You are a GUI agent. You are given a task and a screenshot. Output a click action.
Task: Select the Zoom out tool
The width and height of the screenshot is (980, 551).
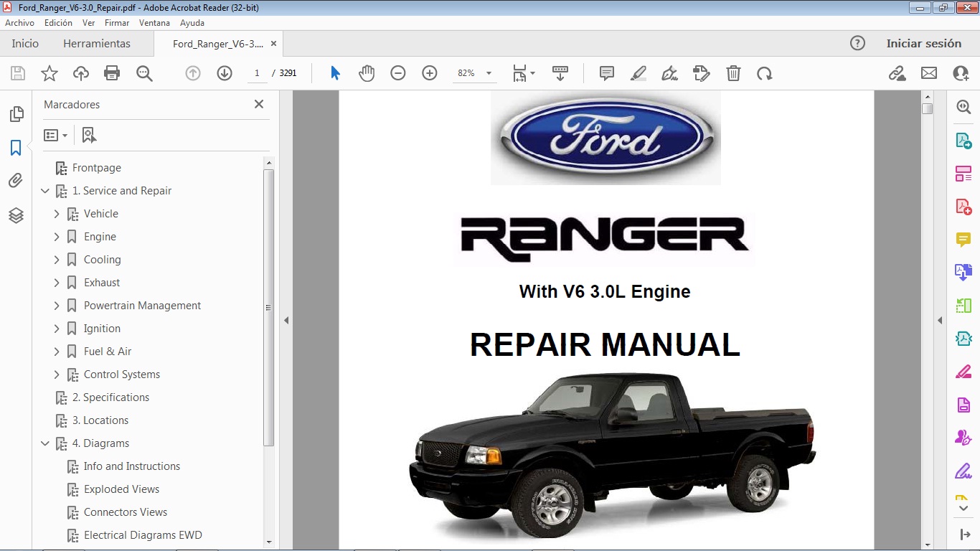point(398,72)
